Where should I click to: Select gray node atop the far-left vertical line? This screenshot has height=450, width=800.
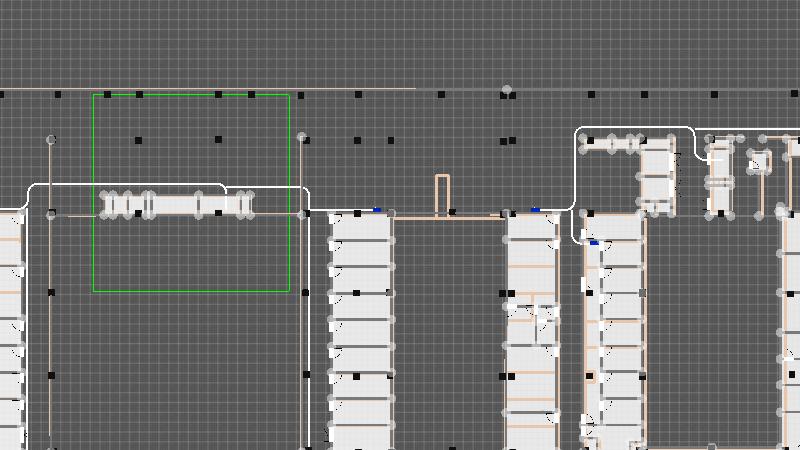51,140
